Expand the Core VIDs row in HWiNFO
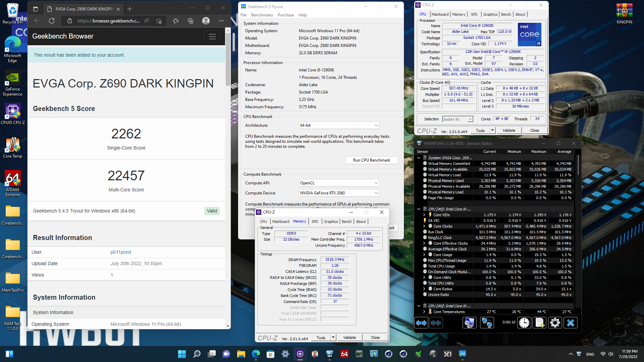The width and height of the screenshot is (644, 362). (x=424, y=215)
